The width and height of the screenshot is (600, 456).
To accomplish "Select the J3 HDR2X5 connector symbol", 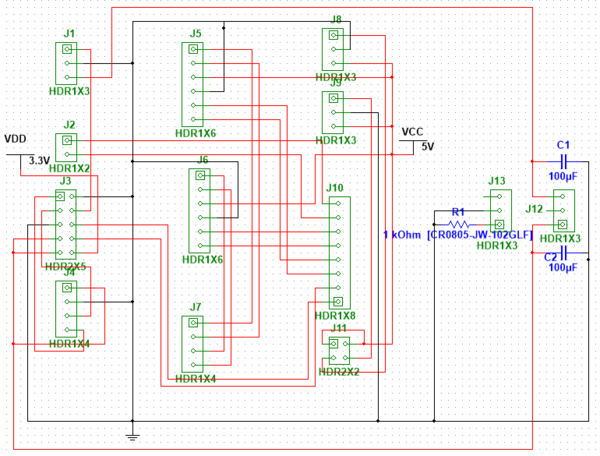I will tap(66, 225).
